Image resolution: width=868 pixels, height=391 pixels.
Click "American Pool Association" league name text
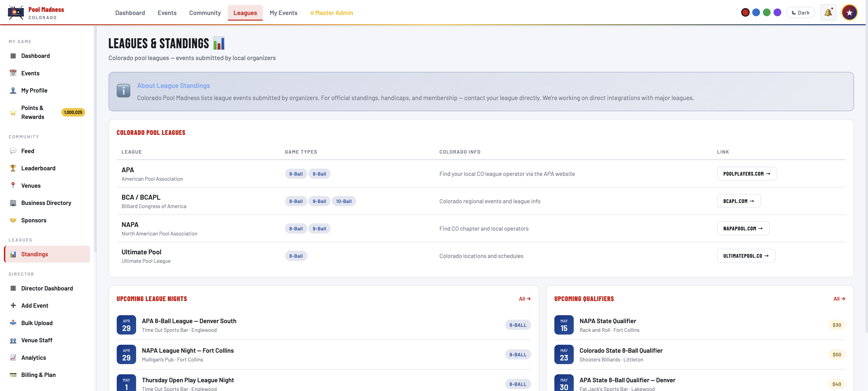click(152, 179)
